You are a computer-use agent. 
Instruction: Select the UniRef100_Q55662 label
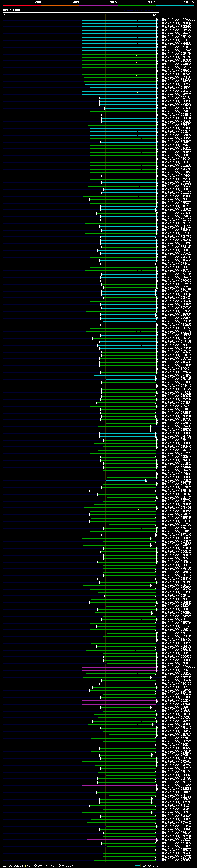click(176, 372)
